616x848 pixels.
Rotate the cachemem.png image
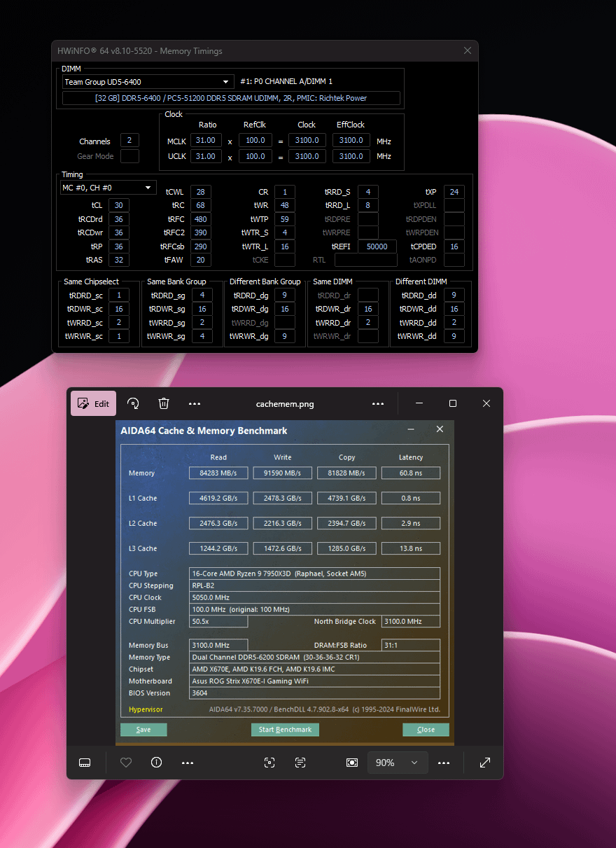[x=133, y=403]
